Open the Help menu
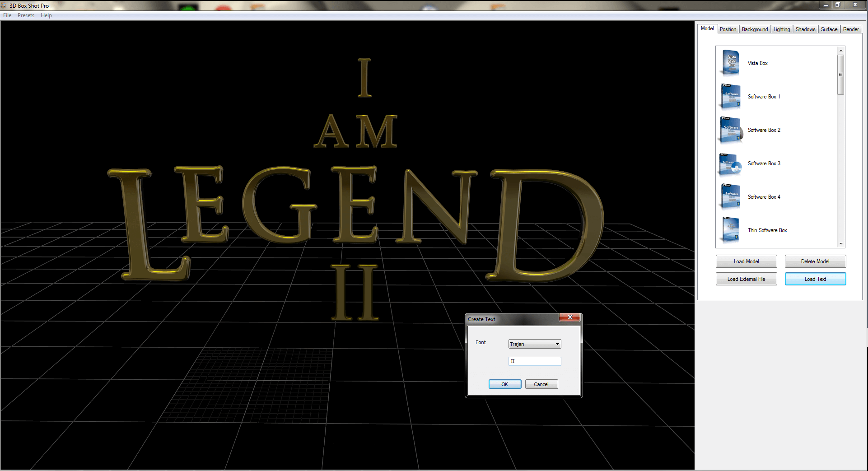This screenshot has width=868, height=471. 46,15
